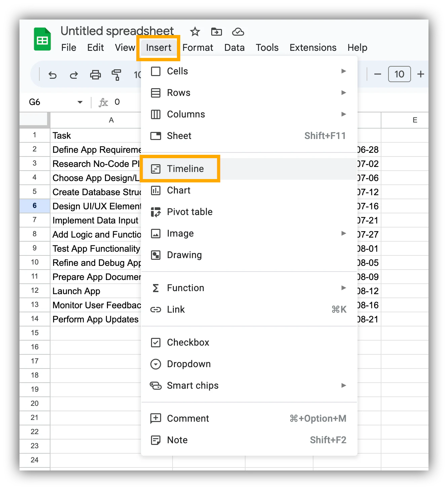Open the View menu
Image resolution: width=448 pixels, height=490 pixels.
tap(125, 48)
